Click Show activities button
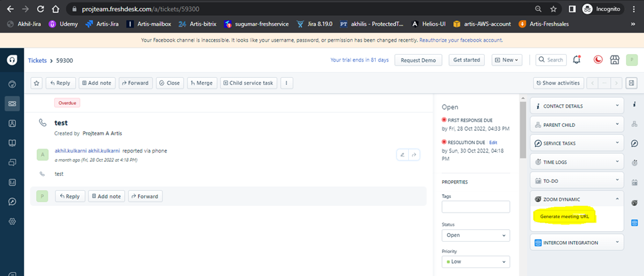This screenshot has height=276, width=644. [559, 83]
